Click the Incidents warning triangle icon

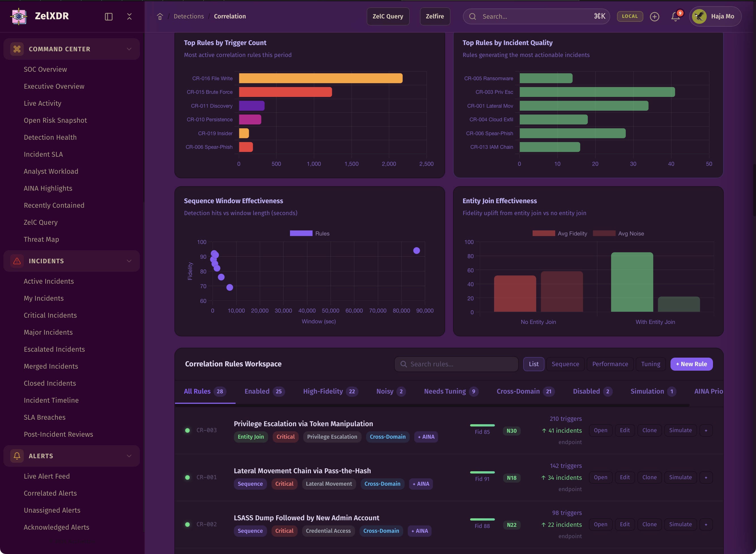(x=17, y=261)
